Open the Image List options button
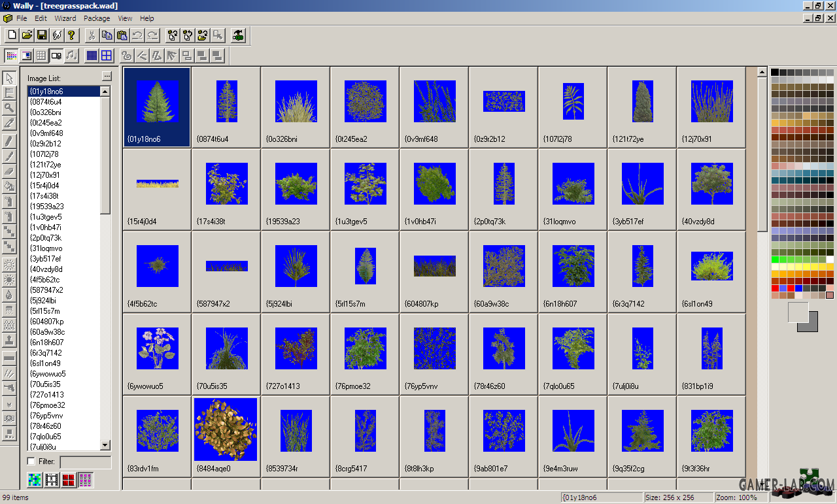Viewport: 837px width, 504px height. pos(107,77)
